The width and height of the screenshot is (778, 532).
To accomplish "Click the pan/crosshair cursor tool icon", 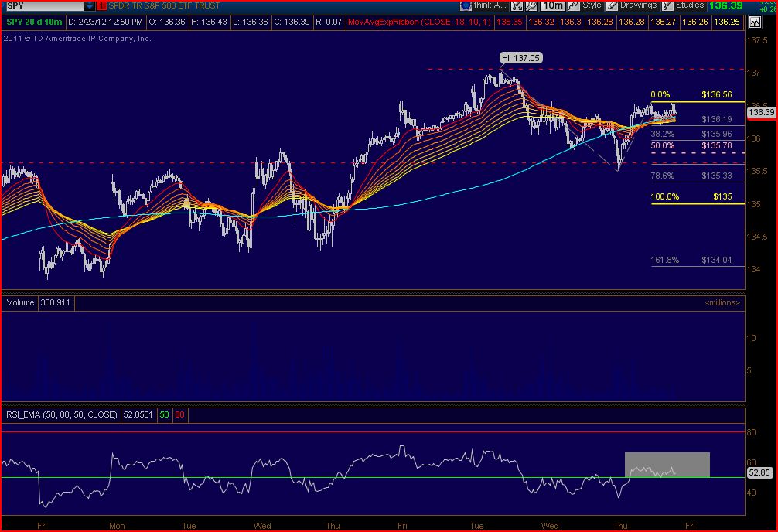I will tap(517, 5).
